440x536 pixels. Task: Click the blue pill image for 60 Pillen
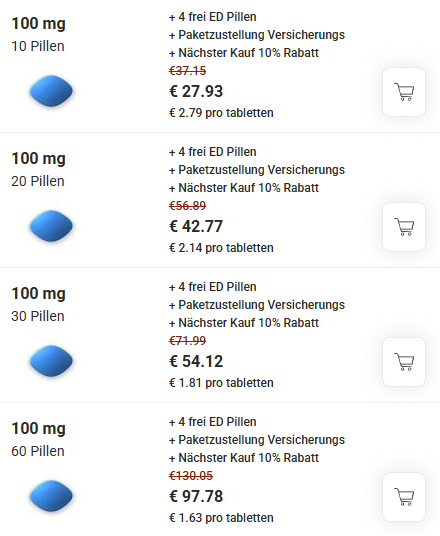51,496
